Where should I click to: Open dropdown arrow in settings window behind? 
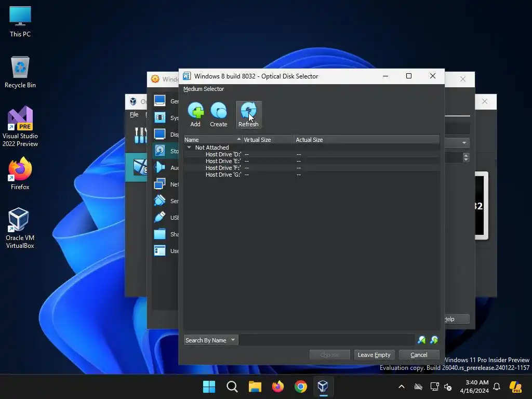point(464,143)
